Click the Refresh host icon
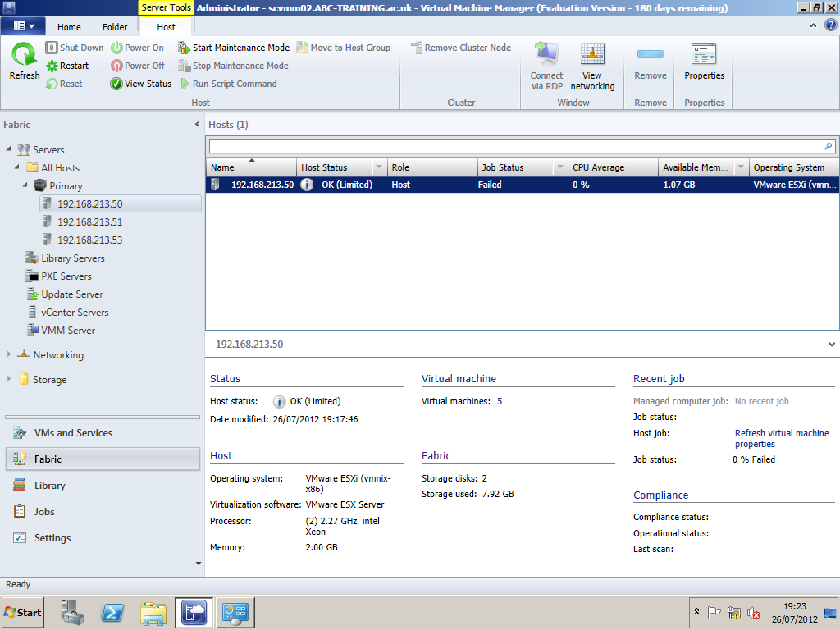840x630 pixels. [x=24, y=61]
